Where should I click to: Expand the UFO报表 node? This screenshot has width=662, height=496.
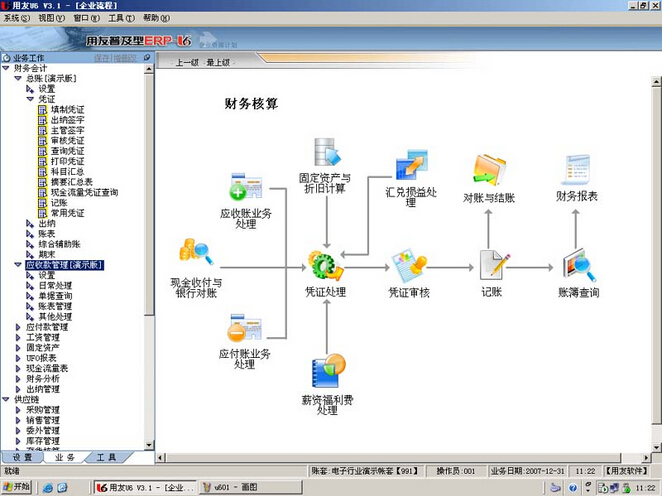pos(18,358)
